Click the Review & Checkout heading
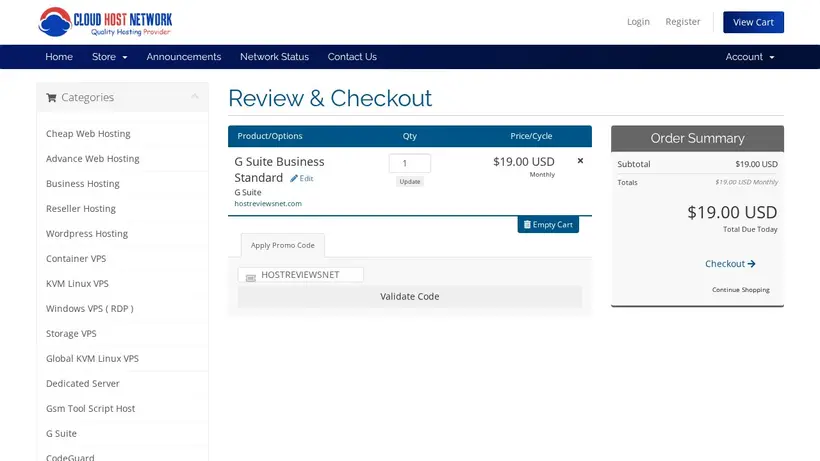Screen dimensions: 820x461 click(330, 98)
